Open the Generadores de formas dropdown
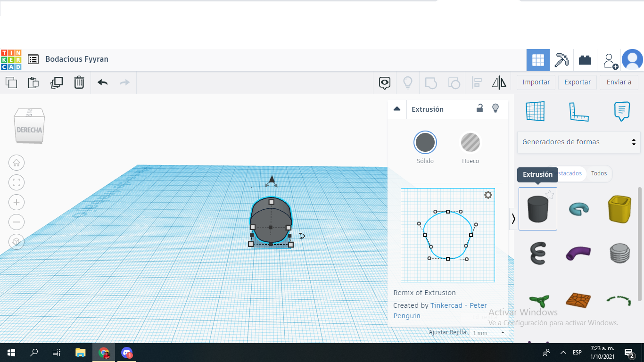Image resolution: width=644 pixels, height=362 pixels. point(579,142)
